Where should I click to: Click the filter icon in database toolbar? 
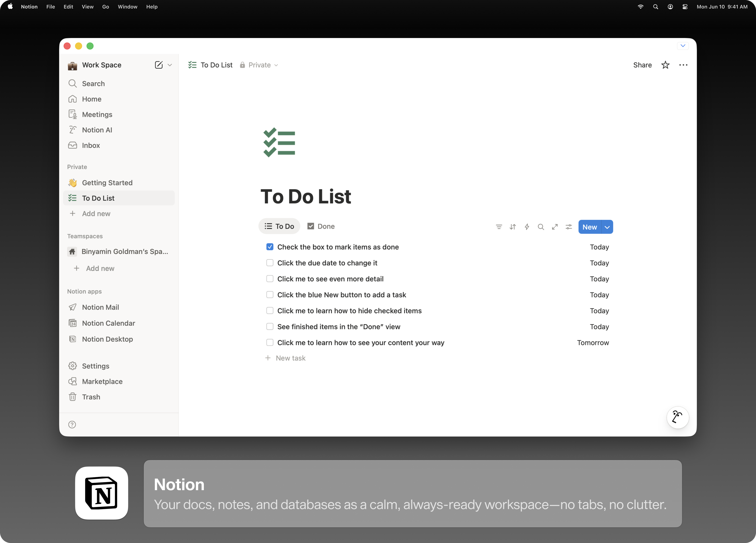coord(499,227)
